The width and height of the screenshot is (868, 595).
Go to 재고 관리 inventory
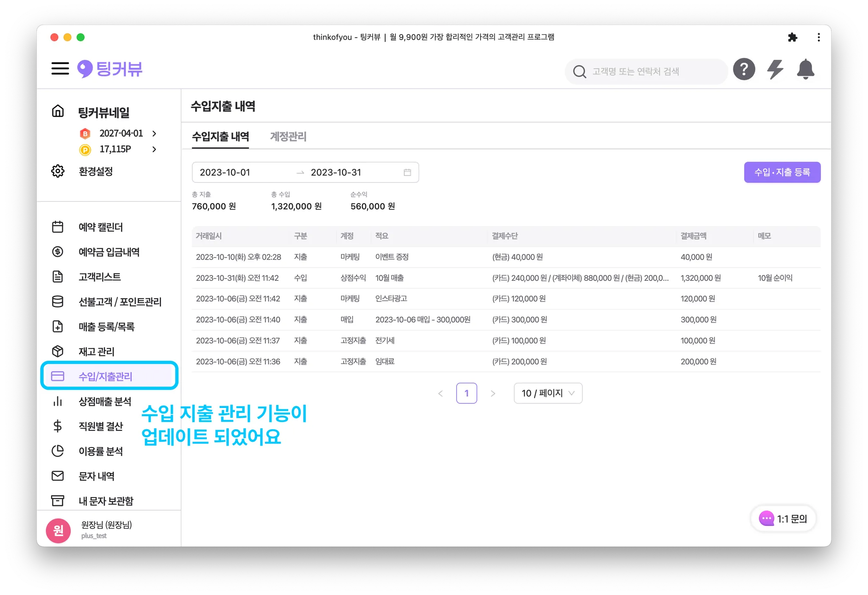tap(96, 352)
